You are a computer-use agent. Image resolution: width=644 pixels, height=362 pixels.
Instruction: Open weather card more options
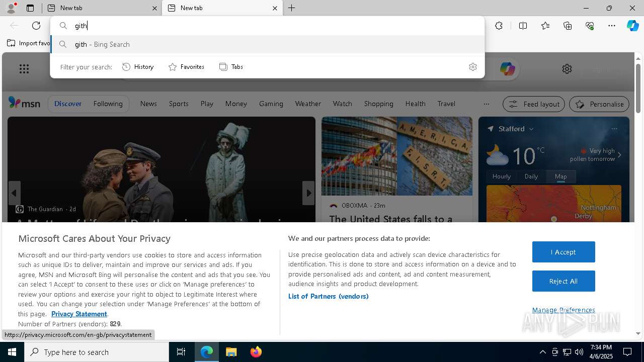pyautogui.click(x=614, y=129)
